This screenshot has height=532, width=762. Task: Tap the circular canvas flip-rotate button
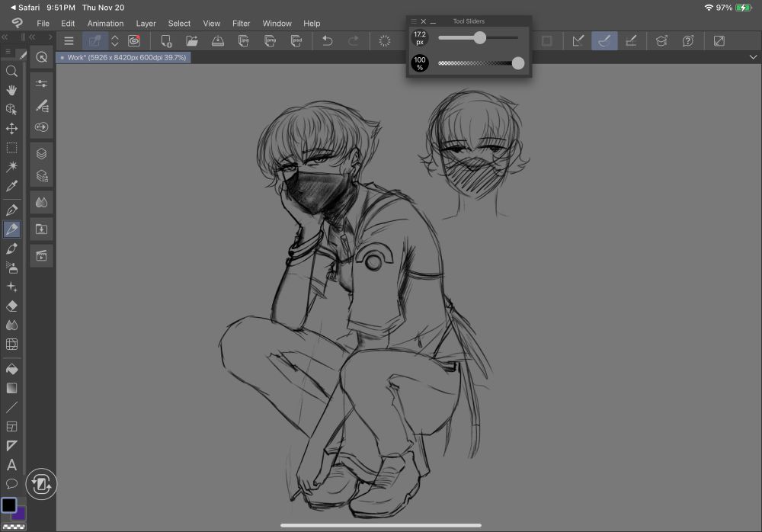pos(41,484)
